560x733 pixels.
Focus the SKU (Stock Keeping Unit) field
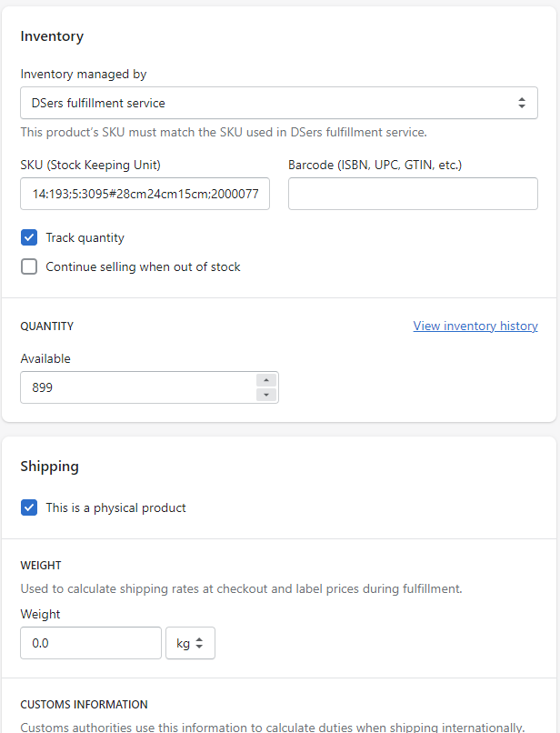click(x=145, y=194)
